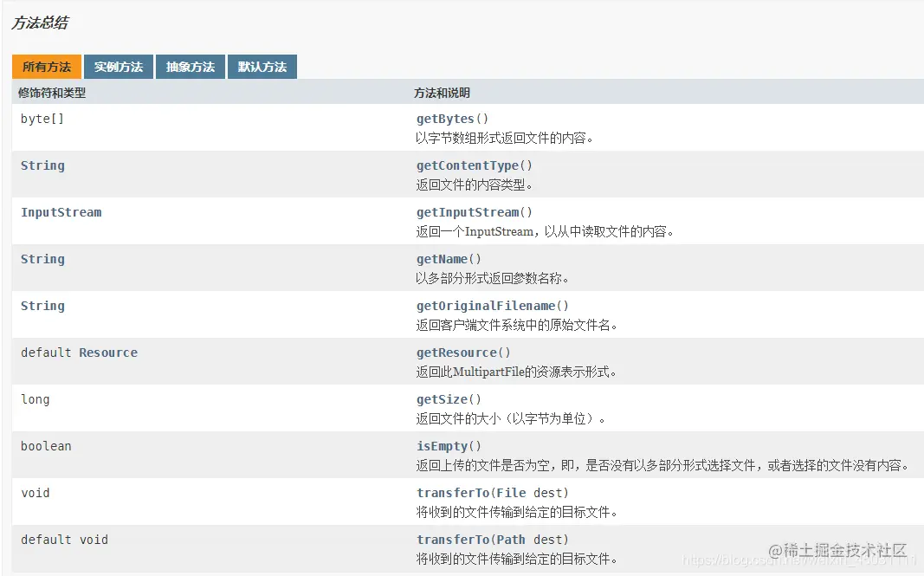
Task: Click the byte[] return type text
Action: pyautogui.click(x=42, y=119)
